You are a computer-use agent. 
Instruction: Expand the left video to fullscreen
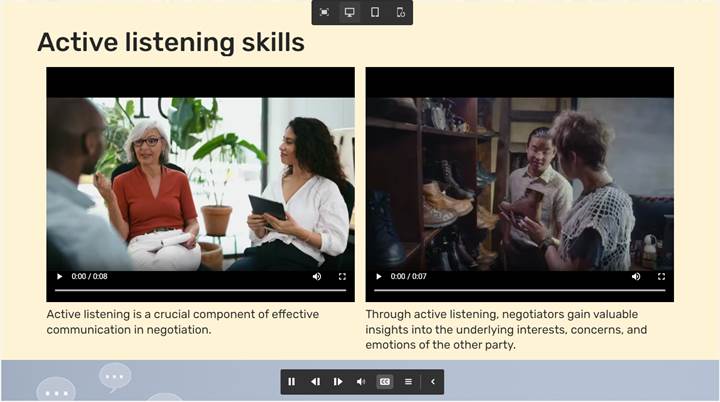[x=342, y=276]
